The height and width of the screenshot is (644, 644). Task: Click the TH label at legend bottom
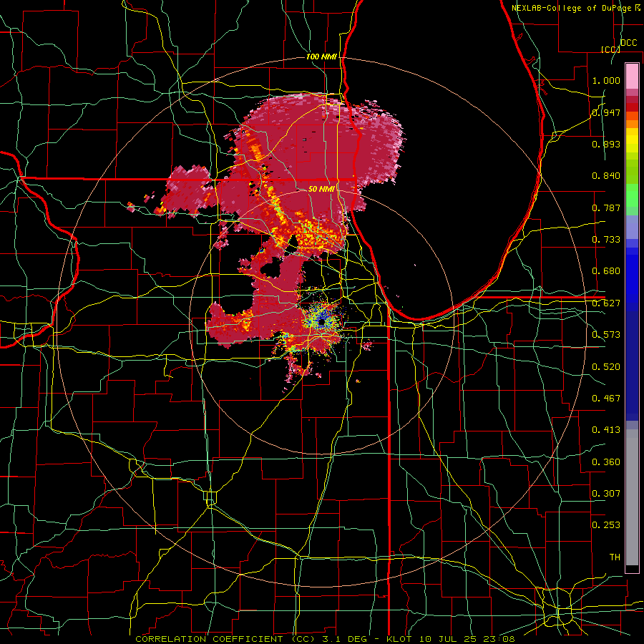[x=615, y=557]
